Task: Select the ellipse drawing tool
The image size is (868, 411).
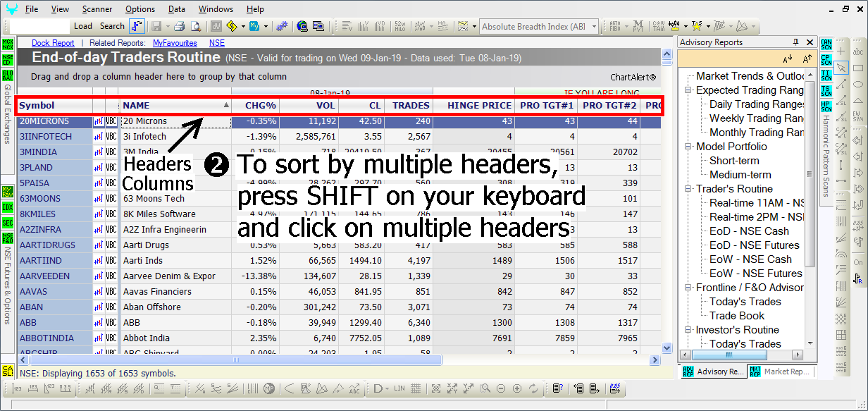Action: coord(858,84)
